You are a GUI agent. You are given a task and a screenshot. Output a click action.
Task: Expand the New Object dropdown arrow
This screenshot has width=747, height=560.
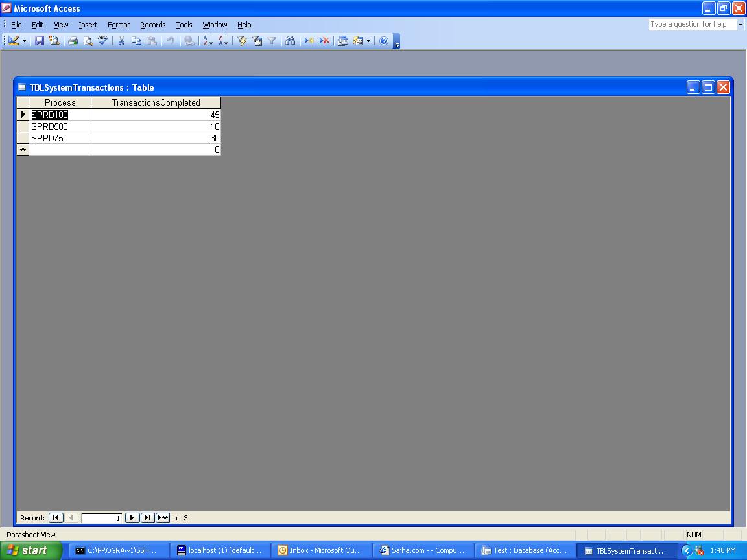(368, 41)
